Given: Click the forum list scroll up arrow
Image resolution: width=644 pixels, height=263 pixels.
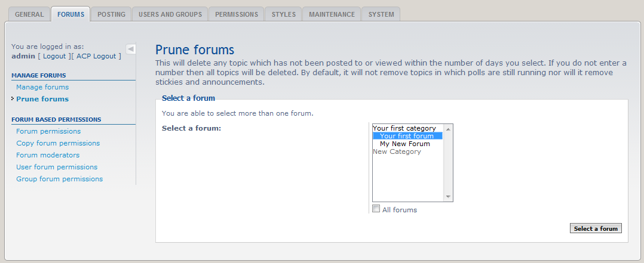Looking at the screenshot, I should pyautogui.click(x=449, y=128).
